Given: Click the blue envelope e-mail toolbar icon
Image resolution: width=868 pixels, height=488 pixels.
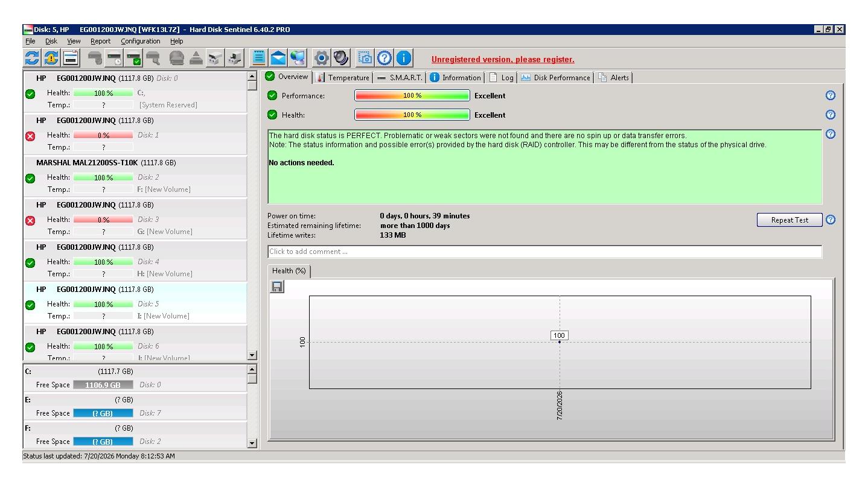Looking at the screenshot, I should 278,58.
